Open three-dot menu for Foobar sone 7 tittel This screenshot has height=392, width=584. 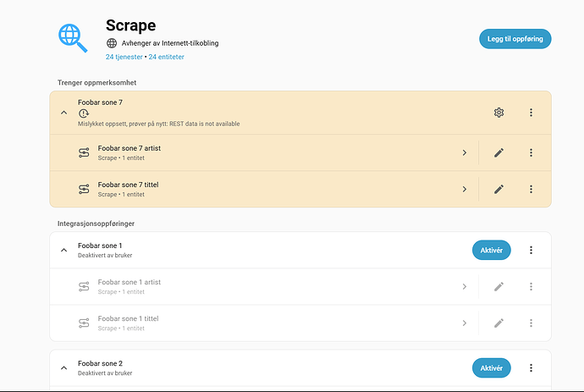tap(531, 189)
